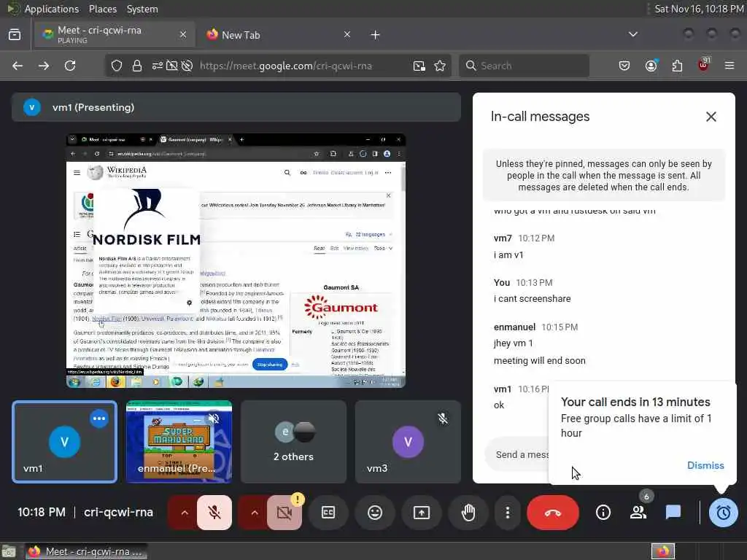Click the browser Search box
The image size is (747, 560).
point(524,66)
